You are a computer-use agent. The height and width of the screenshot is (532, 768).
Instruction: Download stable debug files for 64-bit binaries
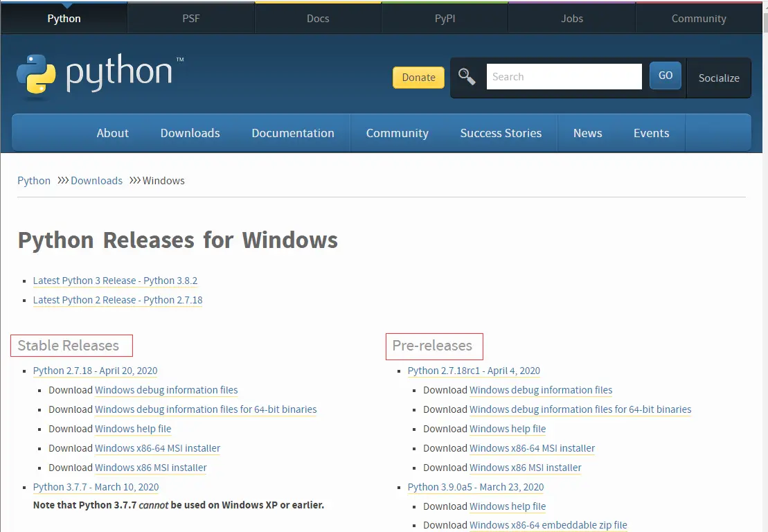(x=206, y=409)
